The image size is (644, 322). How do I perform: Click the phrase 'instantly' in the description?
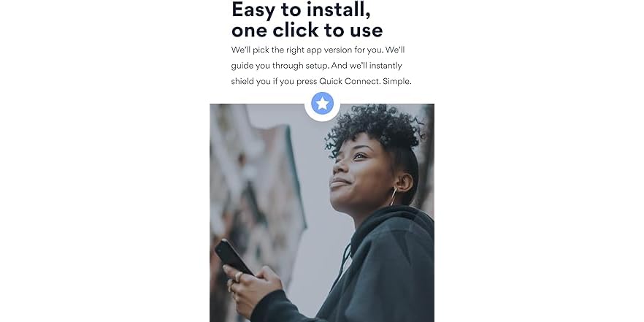click(386, 66)
